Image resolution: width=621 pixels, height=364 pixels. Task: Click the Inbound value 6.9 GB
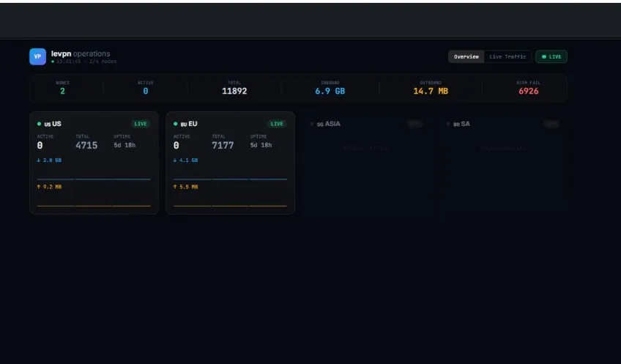330,91
